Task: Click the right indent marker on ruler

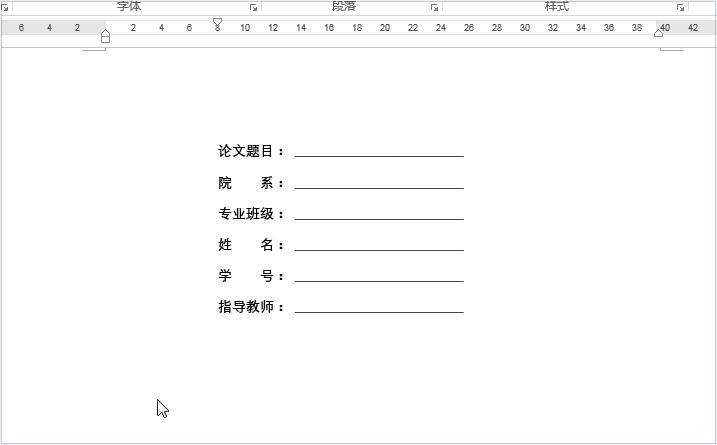Action: click(658, 33)
